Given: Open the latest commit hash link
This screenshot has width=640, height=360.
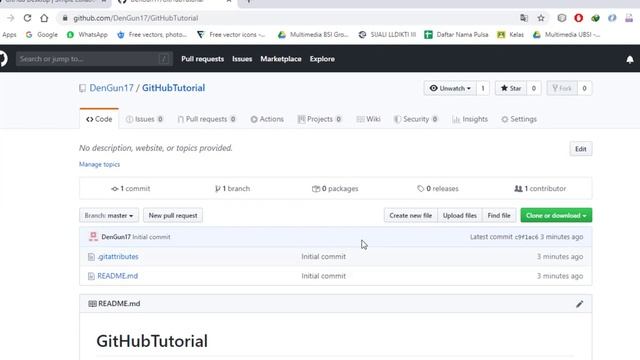Looking at the screenshot, I should pos(526,237).
